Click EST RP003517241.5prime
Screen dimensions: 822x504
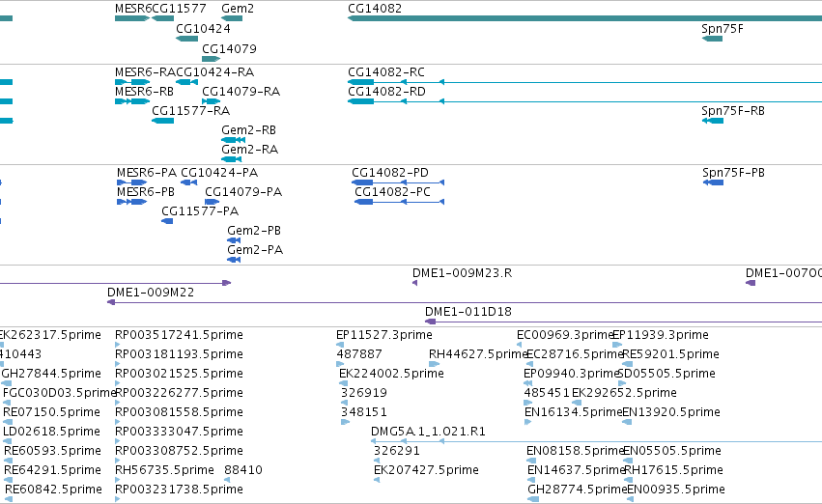[179, 335]
